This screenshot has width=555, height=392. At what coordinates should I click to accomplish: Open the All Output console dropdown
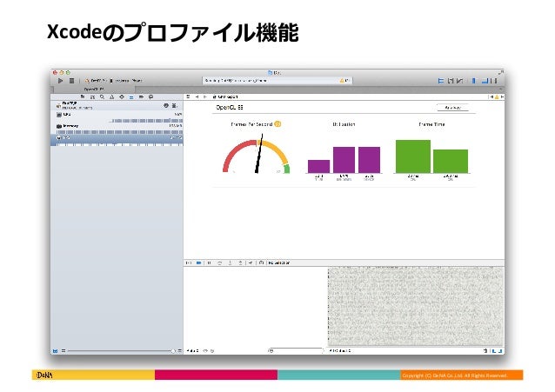pos(340,351)
